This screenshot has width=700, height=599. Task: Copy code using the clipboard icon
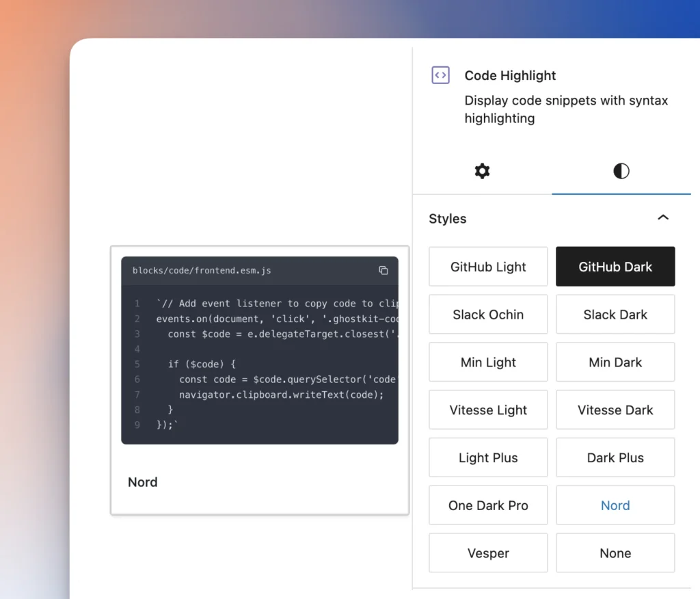coord(383,270)
